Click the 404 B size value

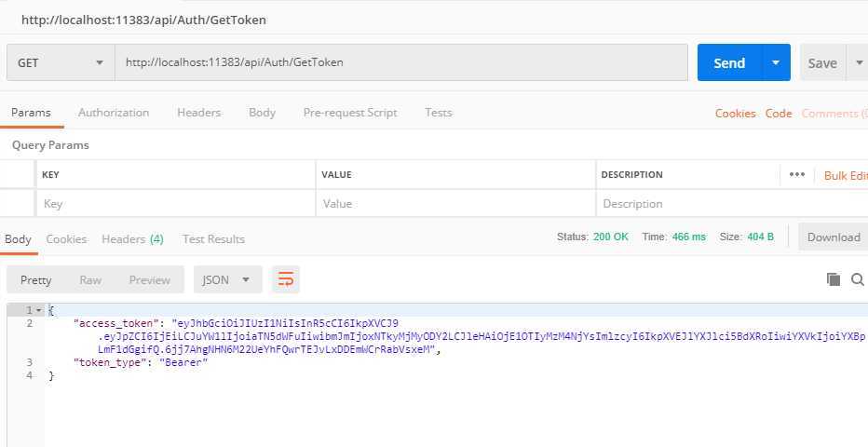[x=760, y=237]
